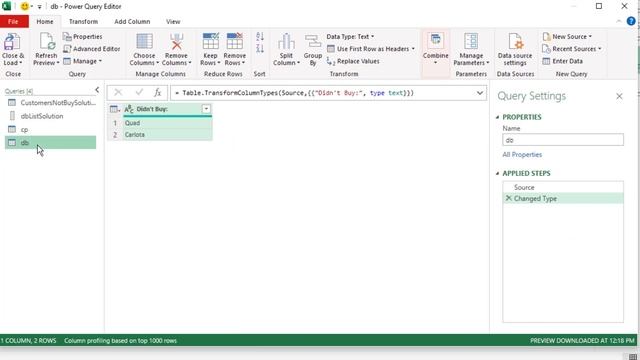This screenshot has height=360, width=640.
Task: Collapse the PROPERTIES section
Action: click(498, 118)
